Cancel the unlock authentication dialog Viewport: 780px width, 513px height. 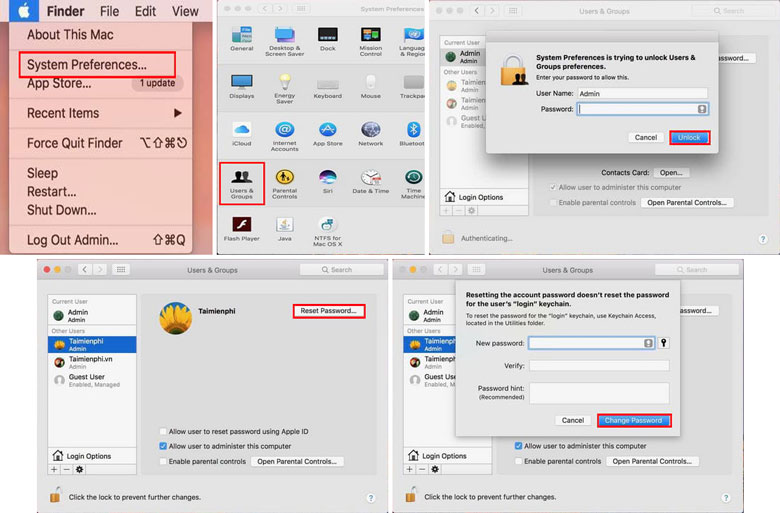point(646,137)
